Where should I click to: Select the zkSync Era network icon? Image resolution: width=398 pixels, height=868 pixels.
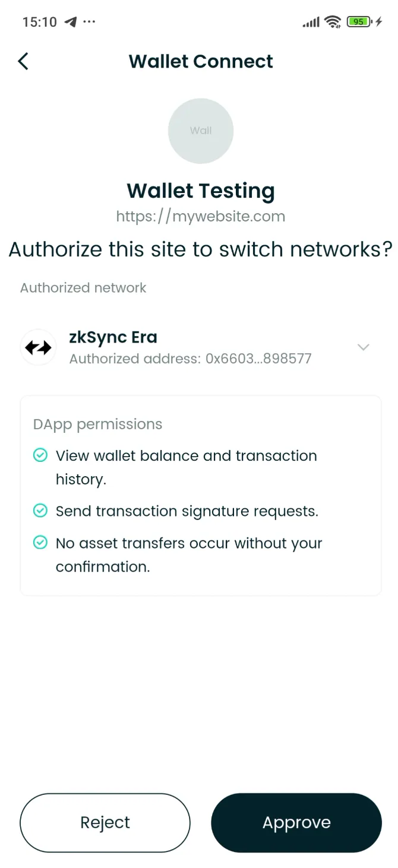37,347
